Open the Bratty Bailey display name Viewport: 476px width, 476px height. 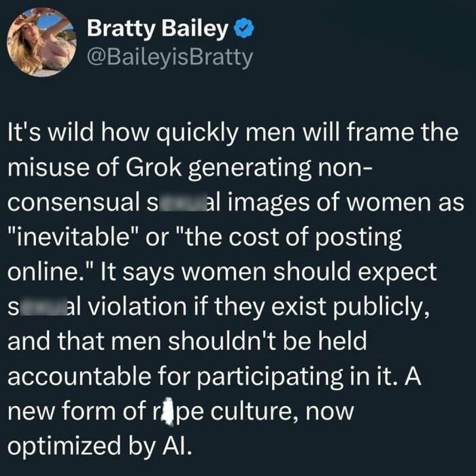click(x=157, y=29)
